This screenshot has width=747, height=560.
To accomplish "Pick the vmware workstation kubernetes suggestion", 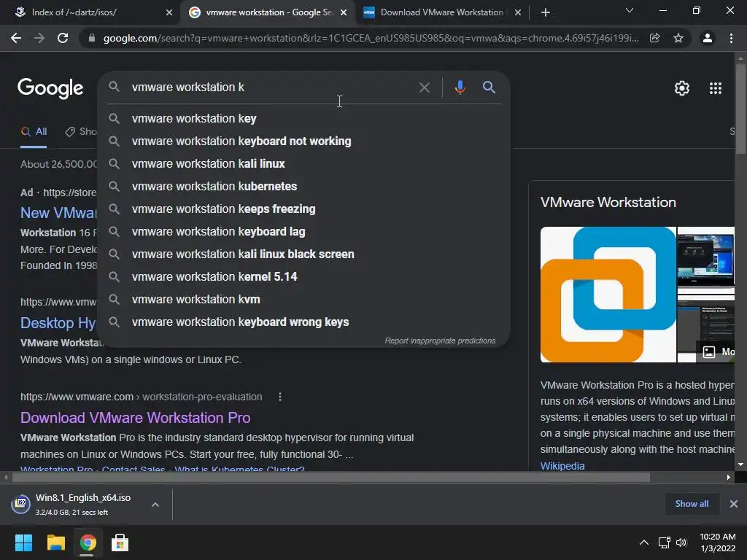I will (x=304, y=186).
